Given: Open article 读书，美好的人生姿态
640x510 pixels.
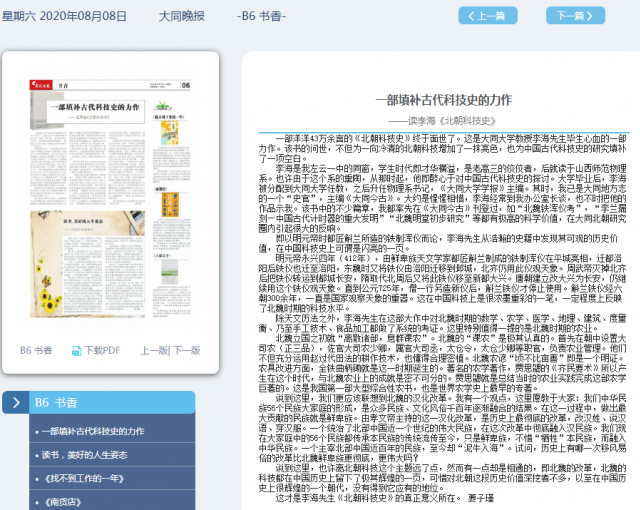Looking at the screenshot, I should coord(84,455).
